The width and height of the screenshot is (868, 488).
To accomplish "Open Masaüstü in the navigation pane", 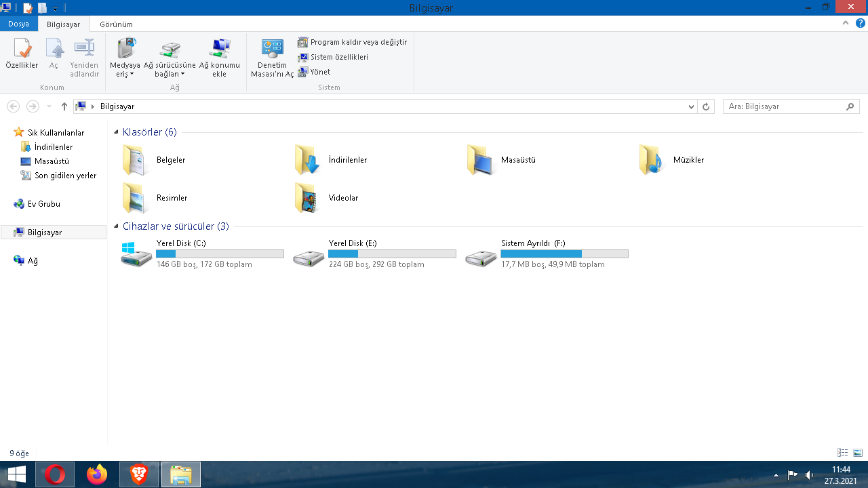I will click(x=45, y=161).
